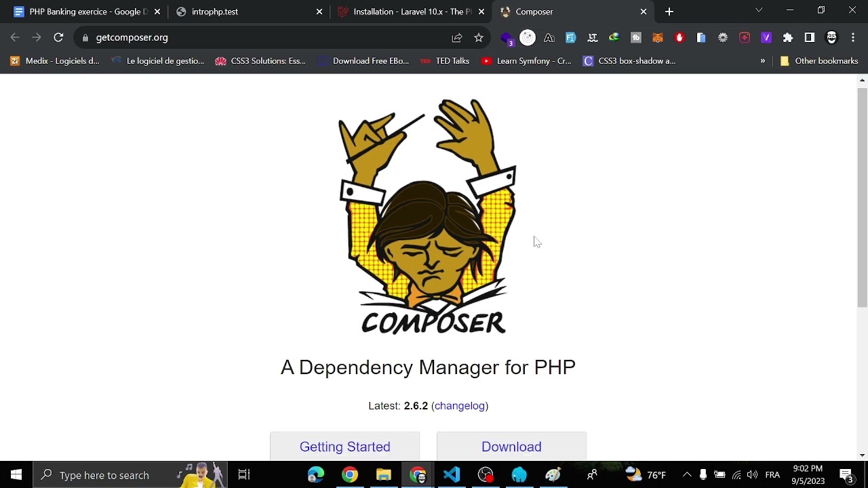Open the font finder Aa extension
This screenshot has width=868, height=488.
[x=549, y=38]
